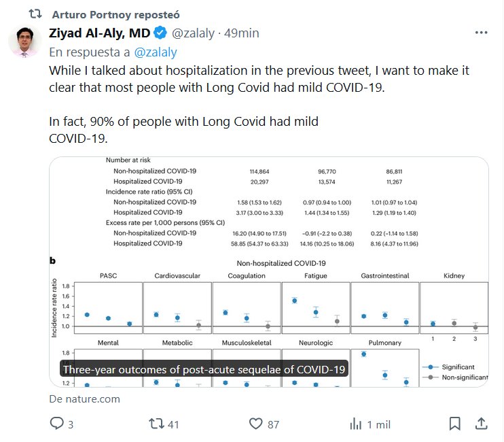Click the blue verified badge
Viewport: 504px width, 442px height.
click(160, 33)
